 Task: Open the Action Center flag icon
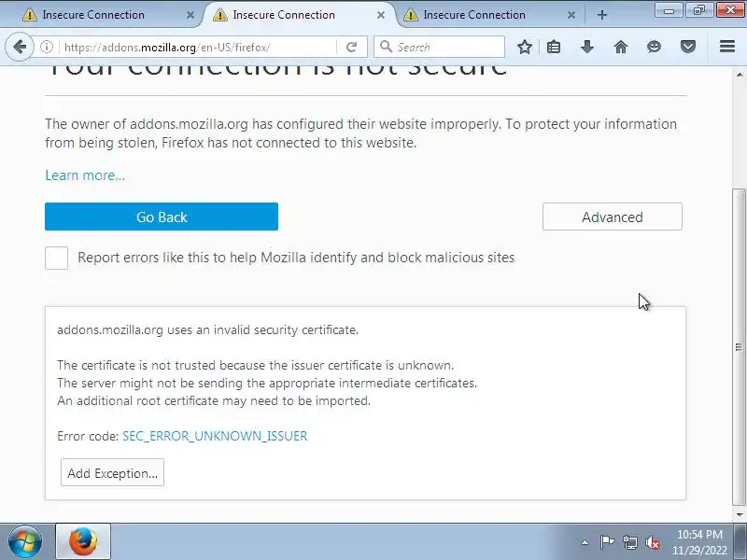click(606, 542)
